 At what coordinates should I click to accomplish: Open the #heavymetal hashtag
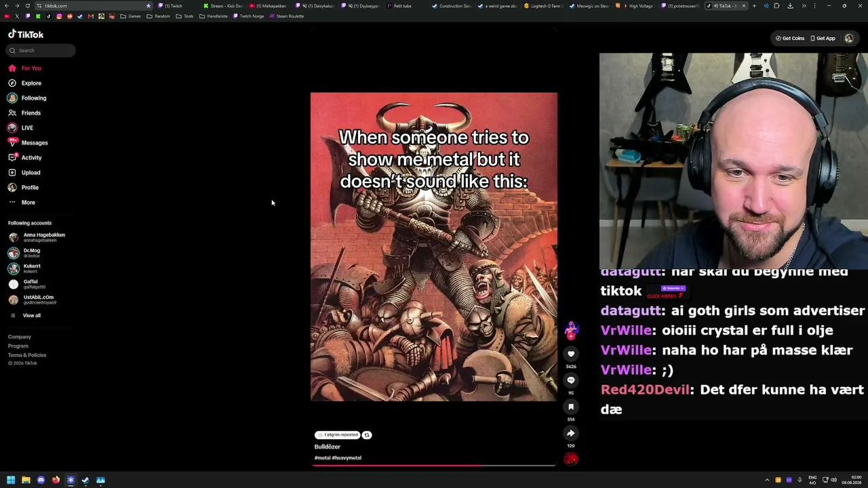click(x=347, y=458)
